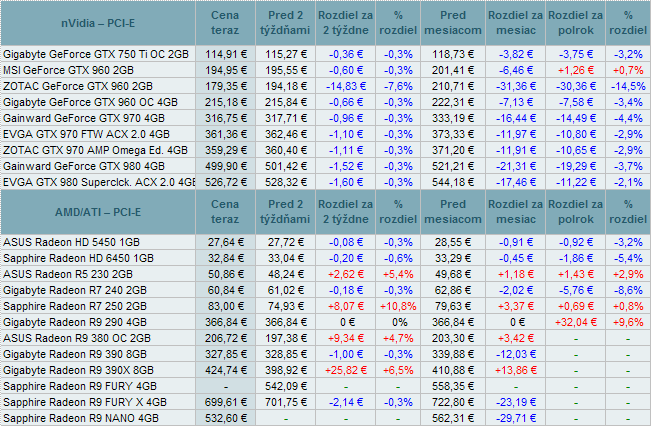Select Sapphire Radeon R9 FURY X 4GB name

[x=85, y=402]
